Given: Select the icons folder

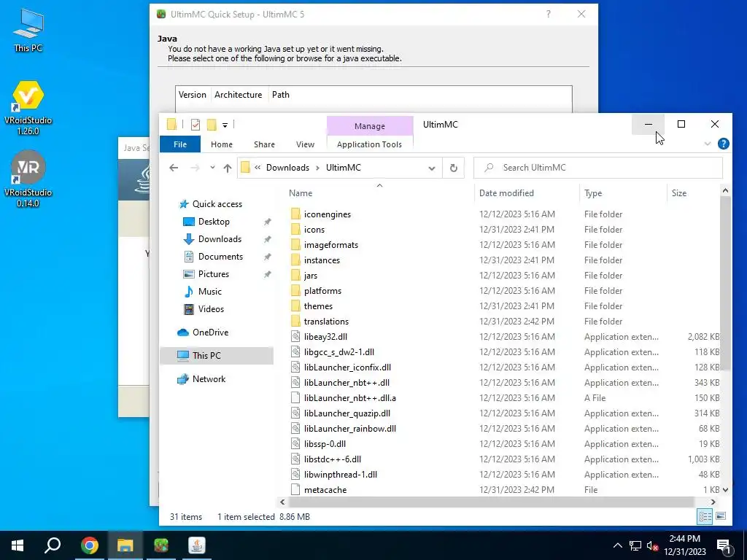Looking at the screenshot, I should tap(314, 230).
